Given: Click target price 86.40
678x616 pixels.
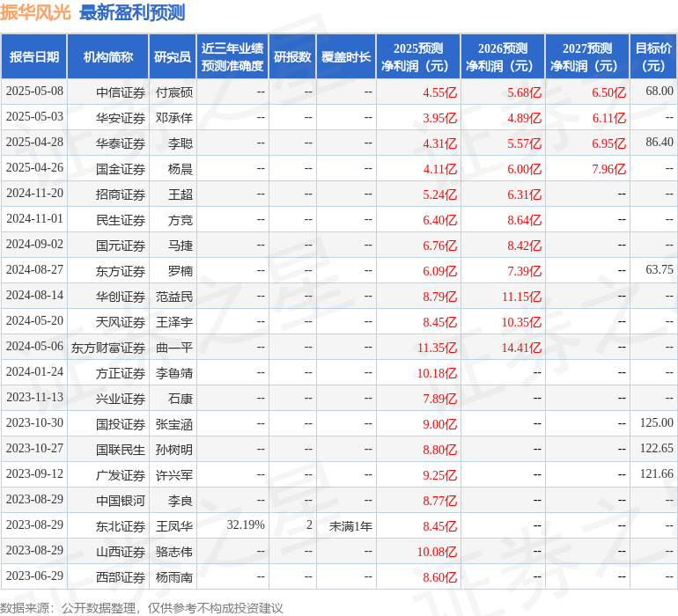Looking at the screenshot, I should click(x=660, y=143).
